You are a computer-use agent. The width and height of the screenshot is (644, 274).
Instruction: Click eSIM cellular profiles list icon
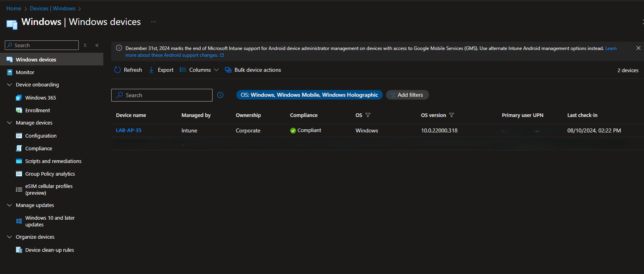tap(19, 190)
